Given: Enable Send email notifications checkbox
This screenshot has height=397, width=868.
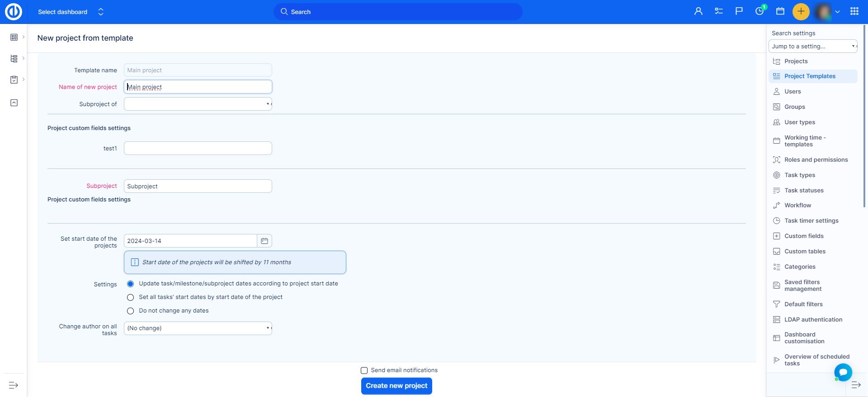Looking at the screenshot, I should point(364,371).
